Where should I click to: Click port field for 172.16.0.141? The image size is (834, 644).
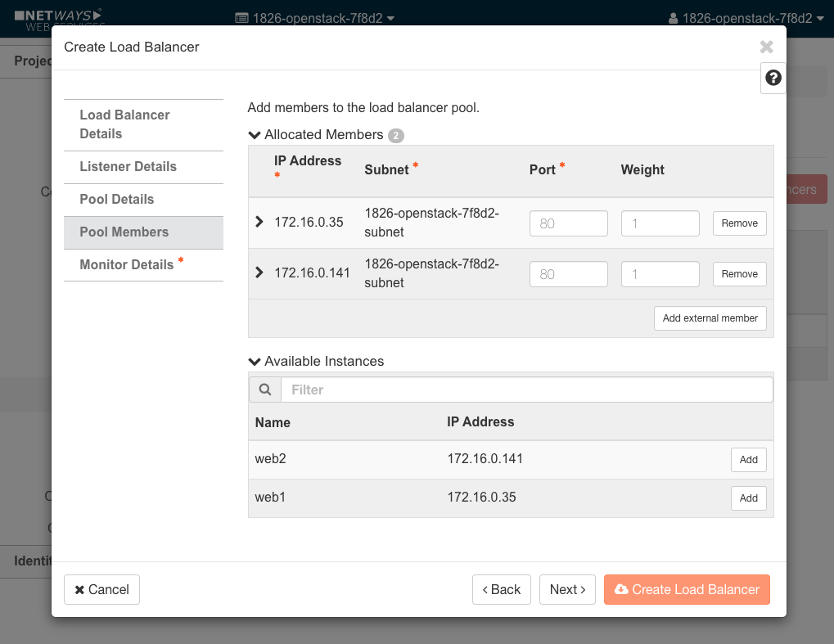569,274
